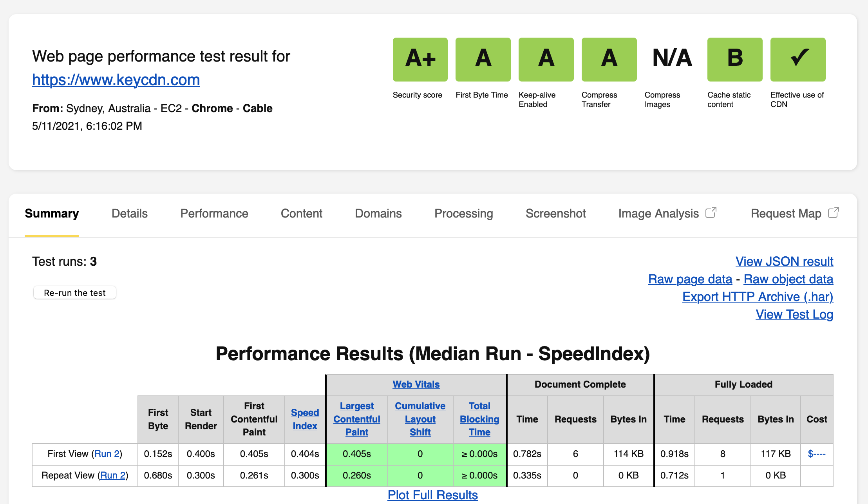Click the First View 0.152s First Byte cell
This screenshot has width=868, height=504.
click(158, 454)
